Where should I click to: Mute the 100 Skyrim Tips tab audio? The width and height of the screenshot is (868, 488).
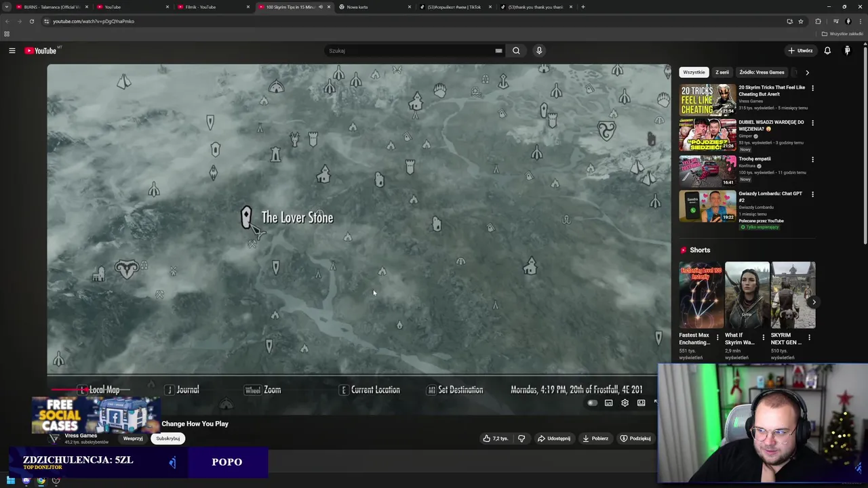(x=321, y=7)
